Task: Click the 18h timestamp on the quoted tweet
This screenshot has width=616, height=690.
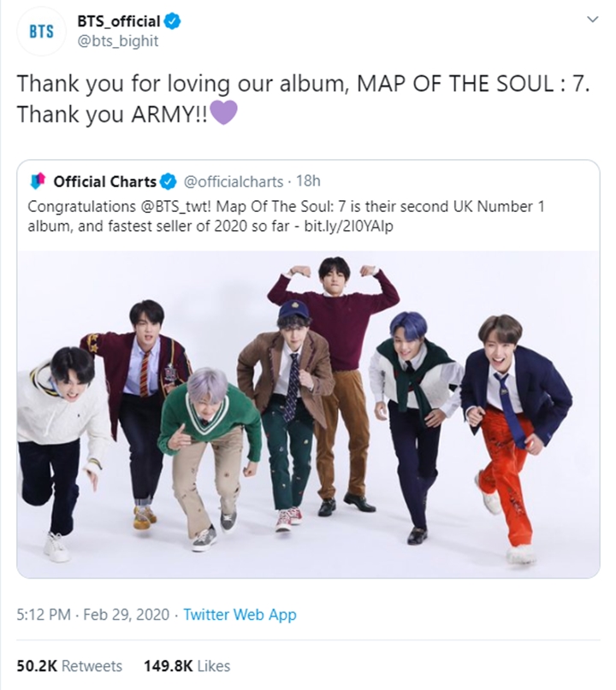Action: (311, 180)
